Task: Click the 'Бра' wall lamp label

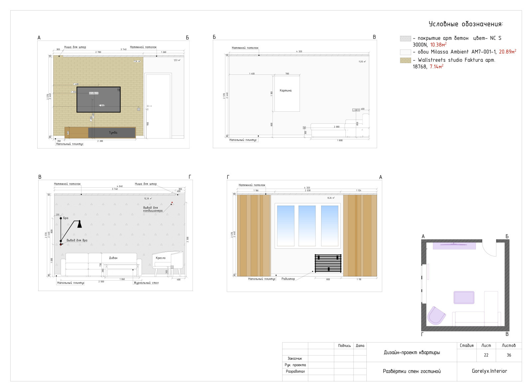Action: tap(66, 218)
